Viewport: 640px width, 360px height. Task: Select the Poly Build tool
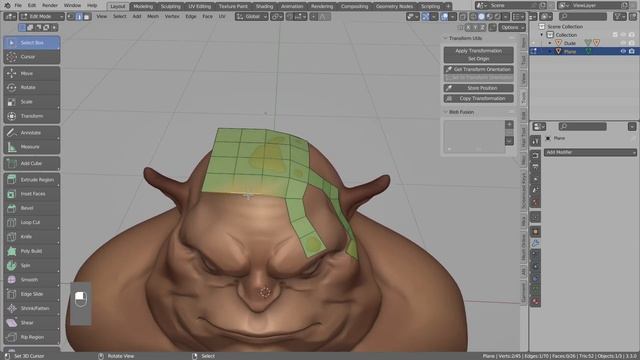point(31,251)
